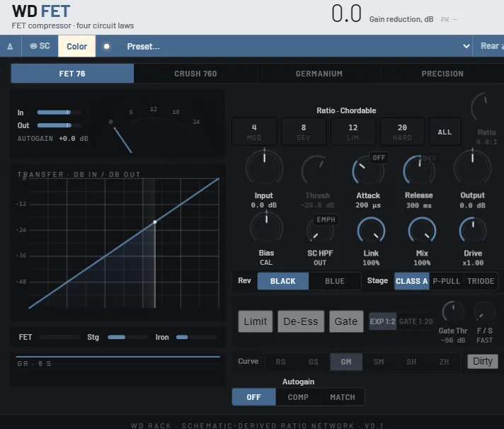Enable ratio 20 HARD button
The width and height of the screenshot is (504, 429).
pyautogui.click(x=402, y=132)
